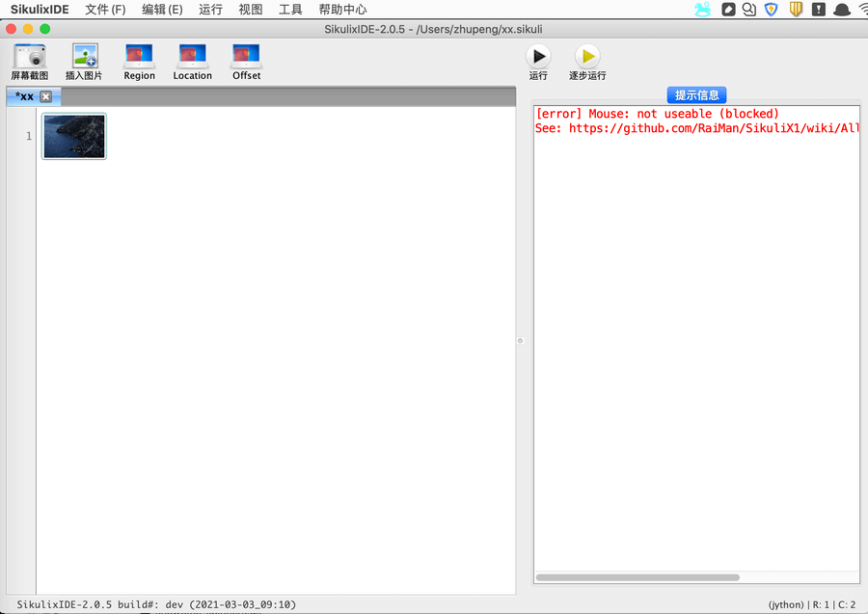Click the 插入图片 insert image icon
This screenshot has height=614, width=868.
coord(84,62)
